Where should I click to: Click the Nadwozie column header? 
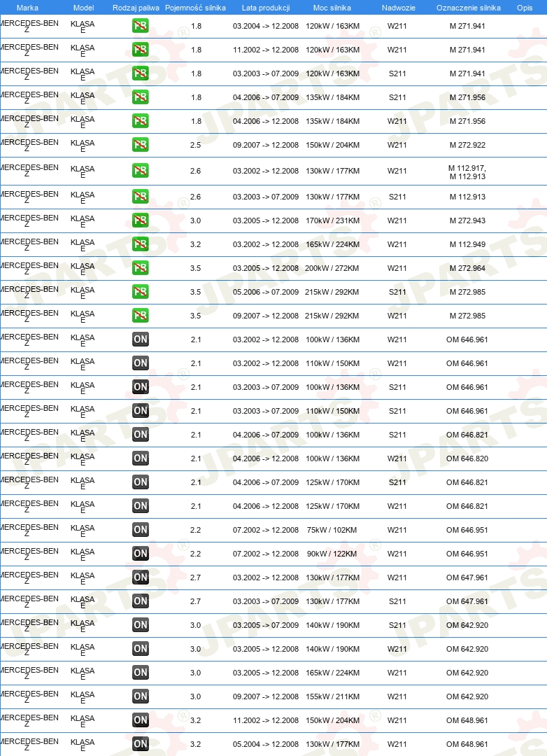point(398,8)
